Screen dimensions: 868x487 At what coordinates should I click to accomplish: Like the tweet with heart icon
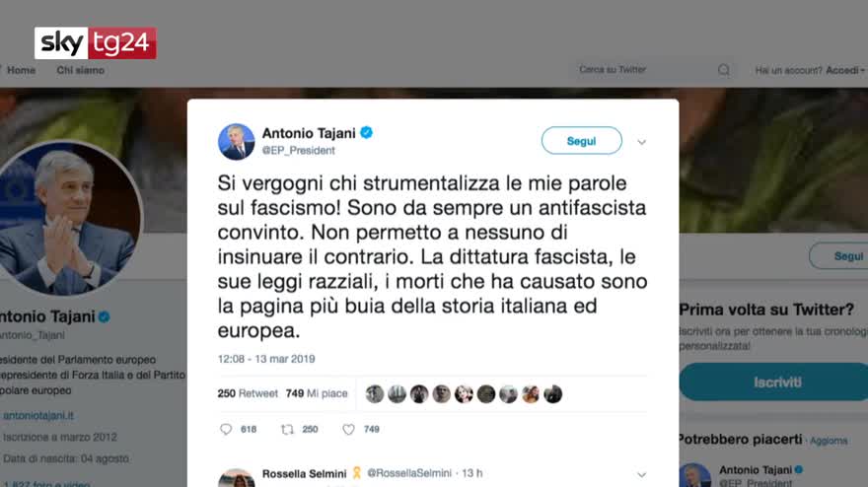(x=348, y=429)
